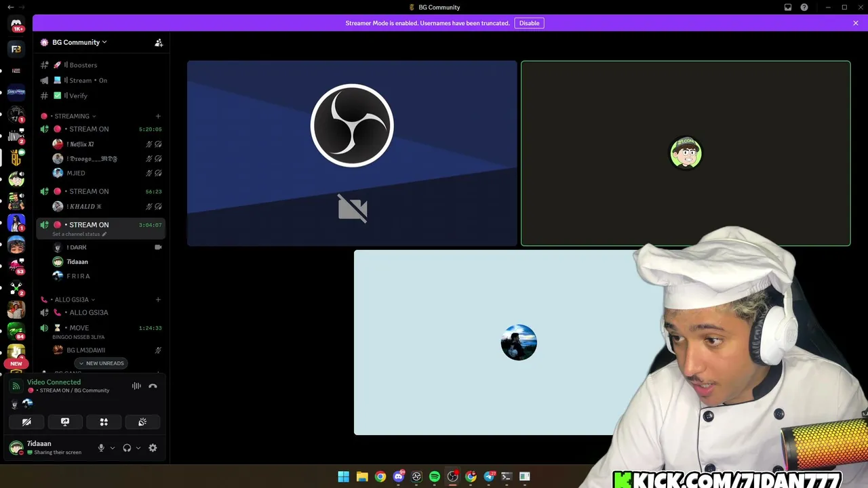Dismiss the Streamer Mode banner
Image resolution: width=868 pixels, height=488 pixels.
tap(856, 23)
